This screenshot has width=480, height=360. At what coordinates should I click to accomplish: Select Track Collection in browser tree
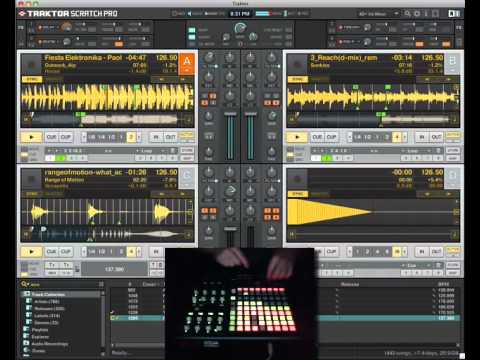[48, 295]
